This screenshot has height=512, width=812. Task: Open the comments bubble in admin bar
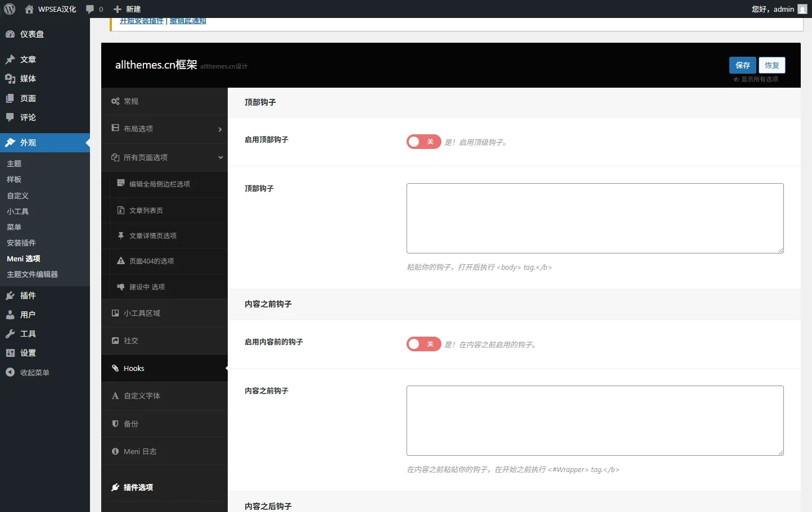click(90, 9)
